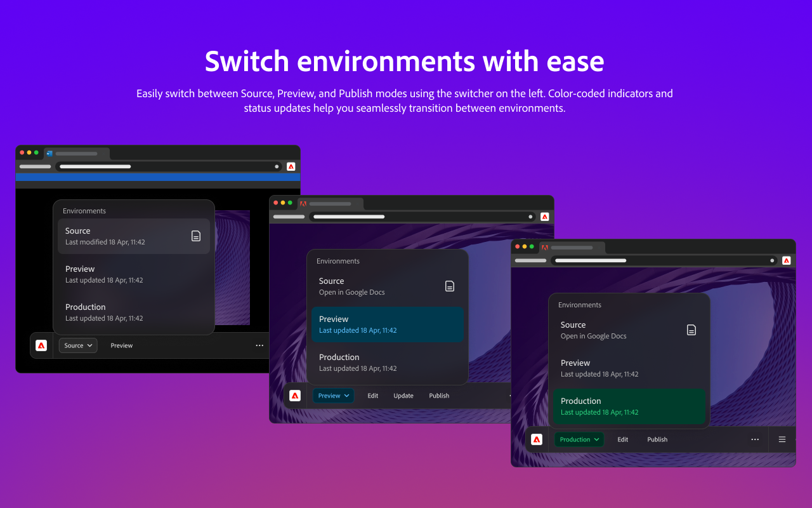Image resolution: width=812 pixels, height=508 pixels.
Task: Click Publish in the right Sidekick bar
Action: coord(657,439)
